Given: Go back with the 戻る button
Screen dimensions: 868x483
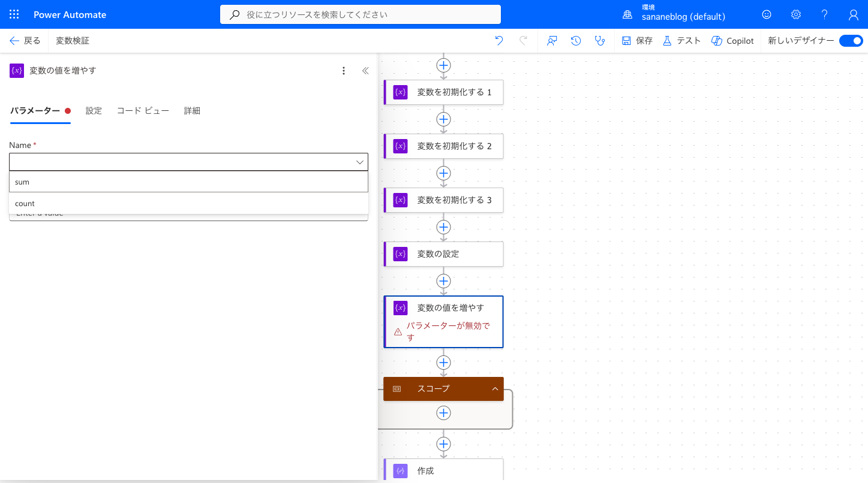Looking at the screenshot, I should point(25,41).
